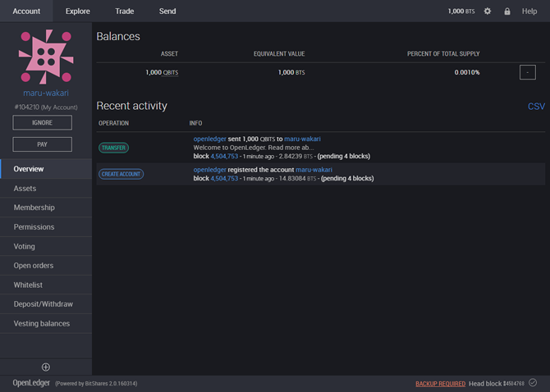Open the Permissions section
This screenshot has height=392, width=550.
(x=34, y=227)
